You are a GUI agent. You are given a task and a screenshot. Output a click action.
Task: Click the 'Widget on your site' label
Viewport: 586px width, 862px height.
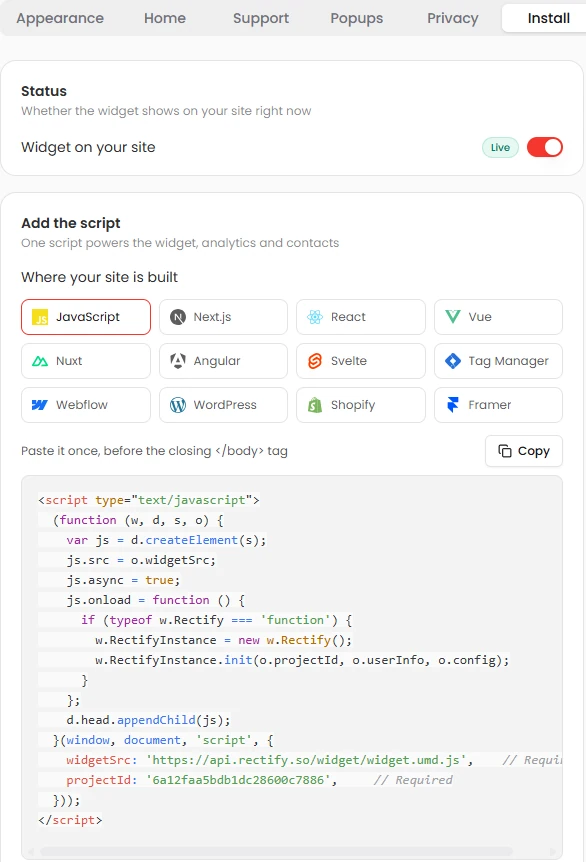(88, 147)
